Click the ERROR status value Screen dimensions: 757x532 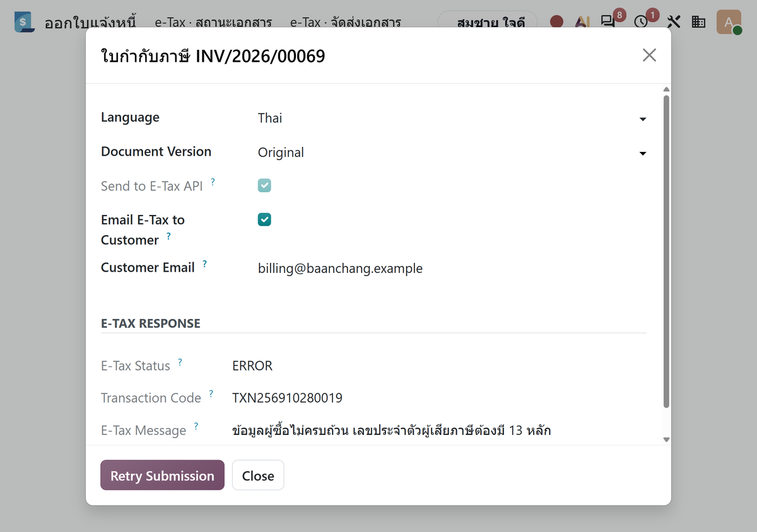[x=252, y=366]
